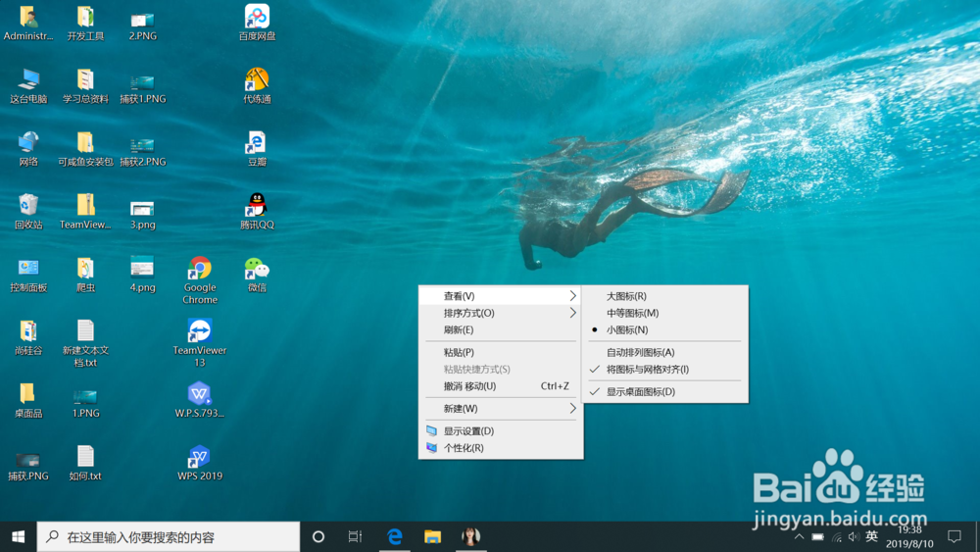This screenshot has height=552, width=980.
Task: Open the Windows Start button
Action: [x=18, y=536]
